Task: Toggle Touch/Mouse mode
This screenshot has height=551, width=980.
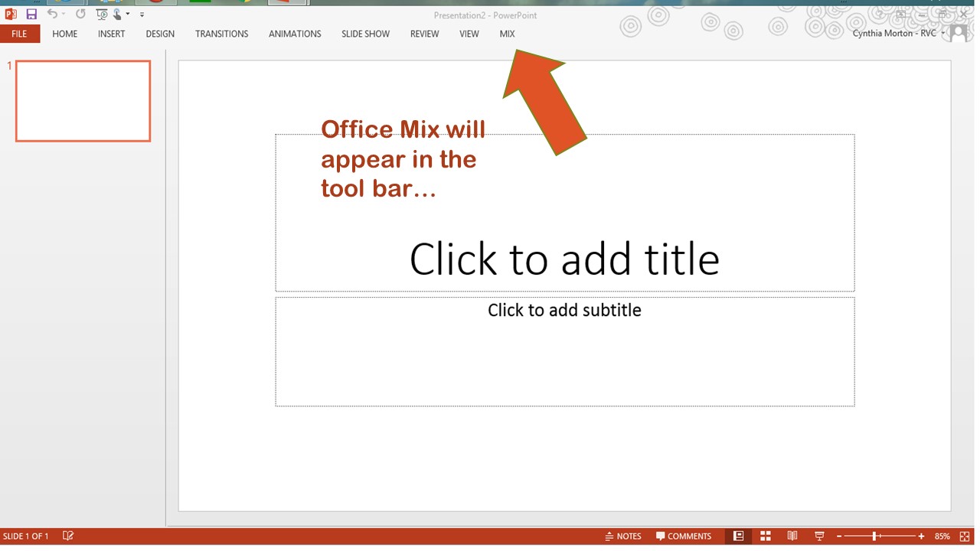Action: coord(116,13)
